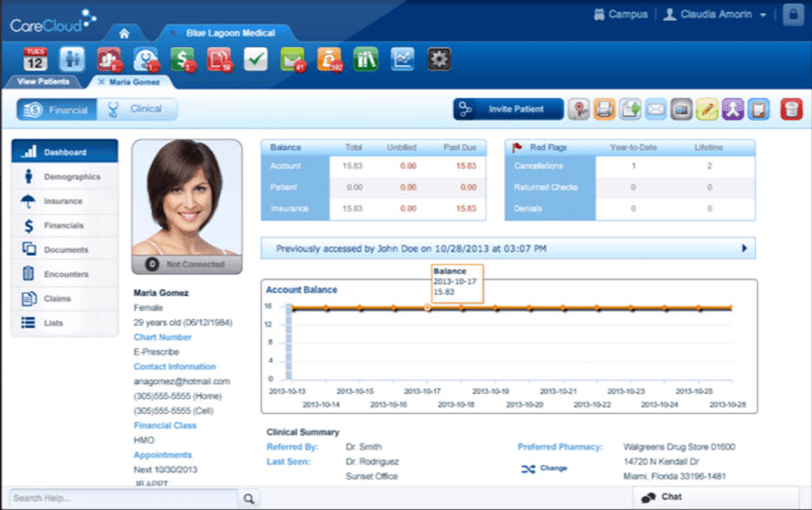The height and width of the screenshot is (510, 812).
Task: Toggle the session lock icon top right
Action: (x=793, y=15)
